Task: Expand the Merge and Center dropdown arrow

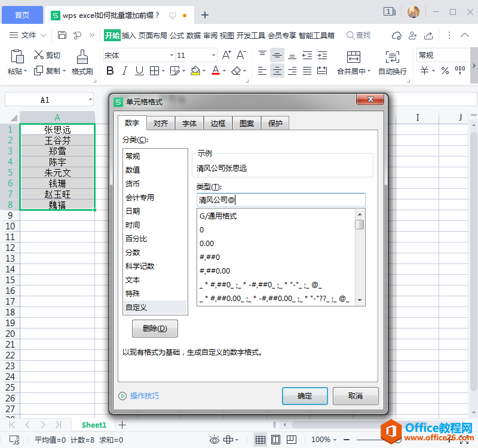Action: [x=369, y=71]
